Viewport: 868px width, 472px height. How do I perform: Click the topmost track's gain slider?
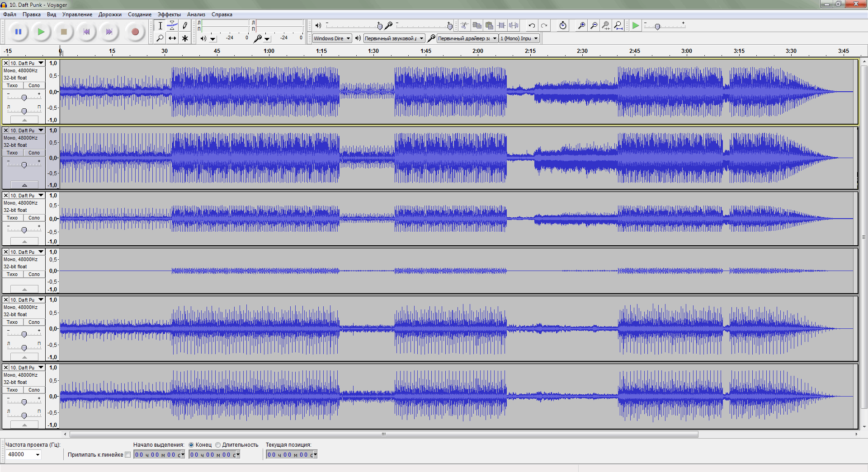(x=24, y=97)
